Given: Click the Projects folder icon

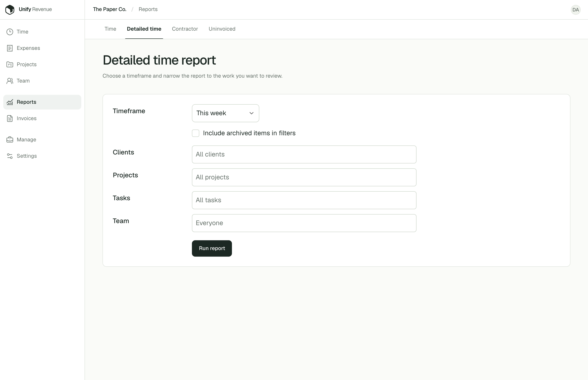Looking at the screenshot, I should 10,64.
